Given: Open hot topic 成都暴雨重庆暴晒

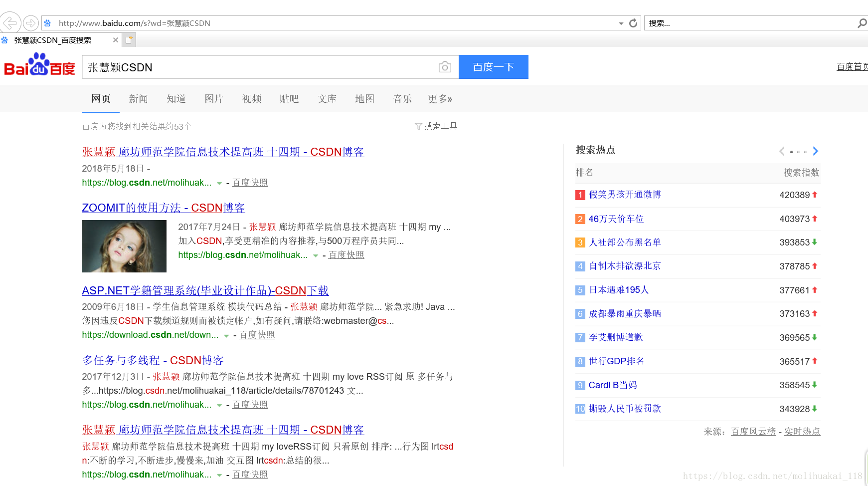Looking at the screenshot, I should (625, 314).
